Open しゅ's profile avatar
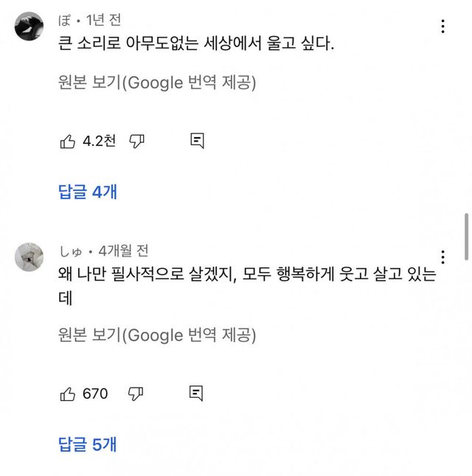Image resolution: width=472 pixels, height=476 pixels. click(29, 257)
